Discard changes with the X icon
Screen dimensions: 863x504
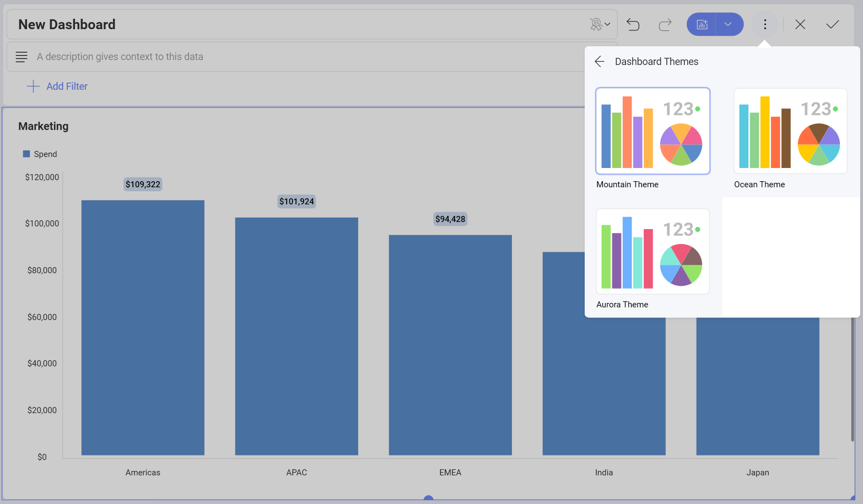[800, 24]
